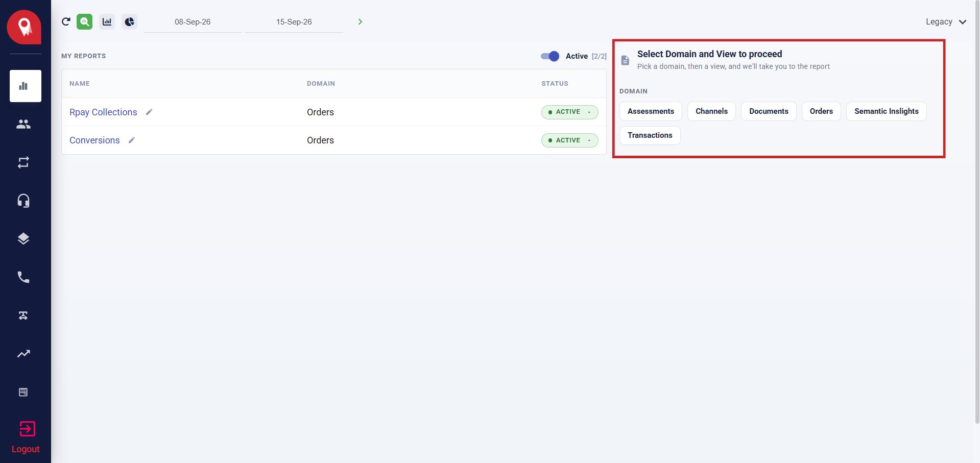Click the NAME column header

pos(80,84)
